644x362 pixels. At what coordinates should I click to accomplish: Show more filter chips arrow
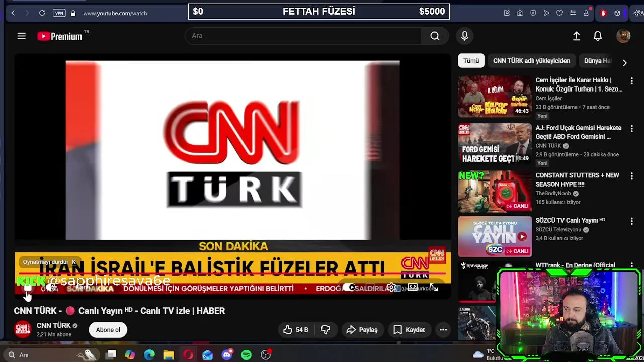(x=625, y=63)
